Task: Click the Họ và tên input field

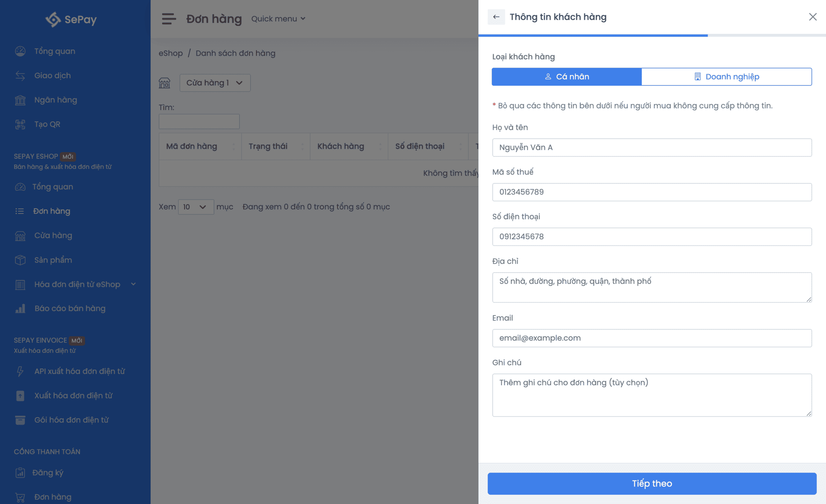Action: (652, 148)
